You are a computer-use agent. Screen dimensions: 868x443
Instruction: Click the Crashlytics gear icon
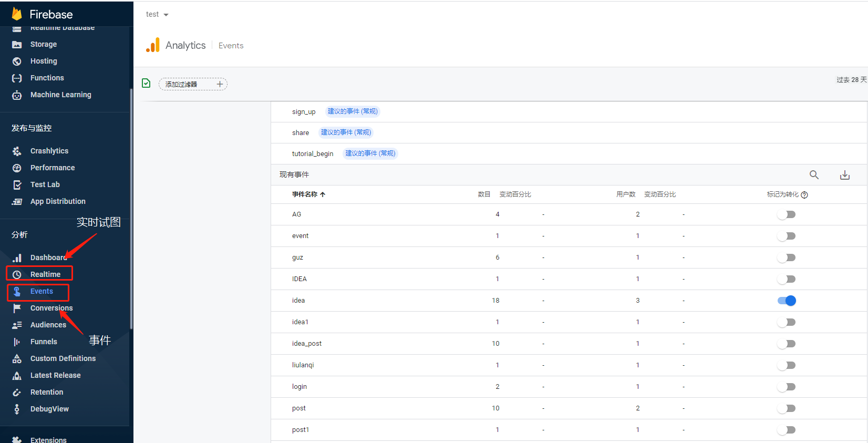click(17, 151)
